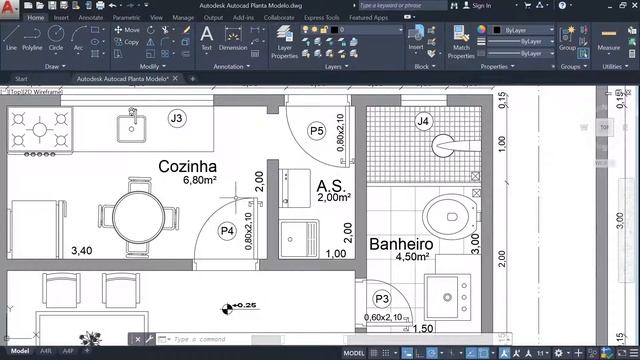Click the Erase tool icon
This screenshot has width=640, height=360.
[187, 30]
